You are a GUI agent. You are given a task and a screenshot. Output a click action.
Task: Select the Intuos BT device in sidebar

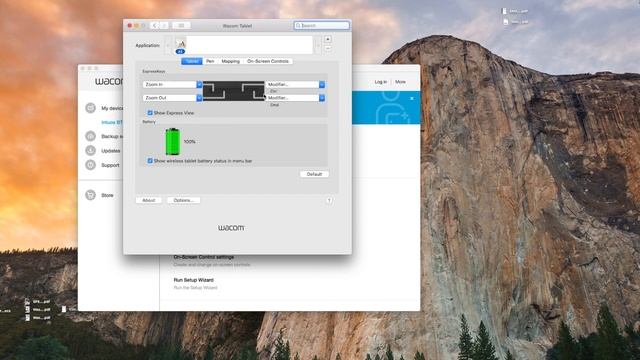click(x=112, y=122)
